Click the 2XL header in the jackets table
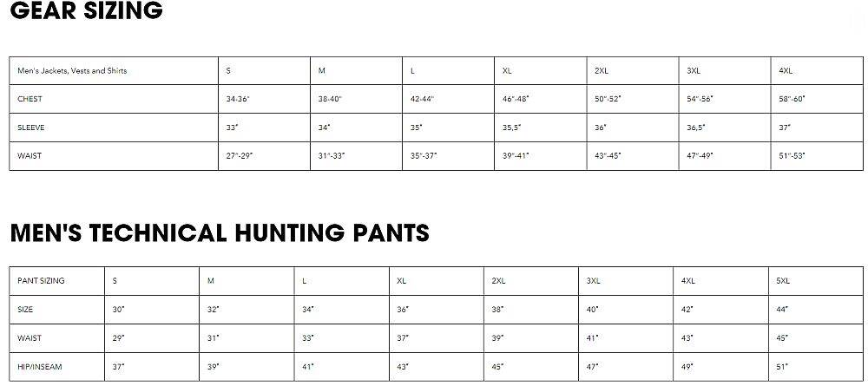The image size is (868, 386). [x=602, y=71]
